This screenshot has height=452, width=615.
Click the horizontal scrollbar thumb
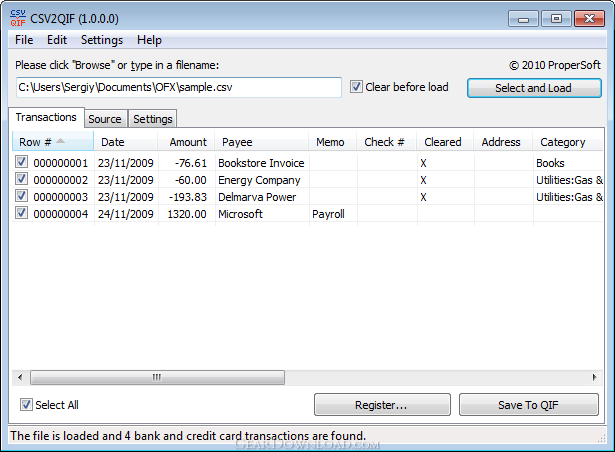[x=157, y=377]
